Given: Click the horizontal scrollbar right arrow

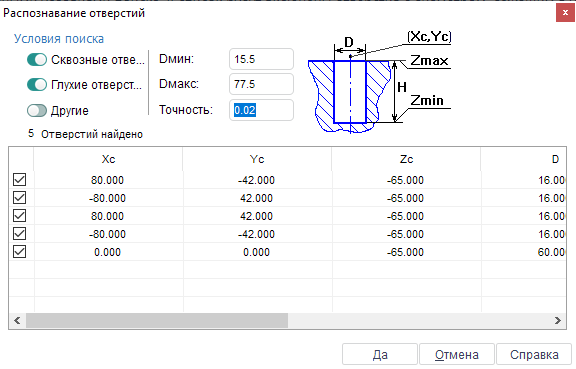Looking at the screenshot, I should [x=558, y=320].
